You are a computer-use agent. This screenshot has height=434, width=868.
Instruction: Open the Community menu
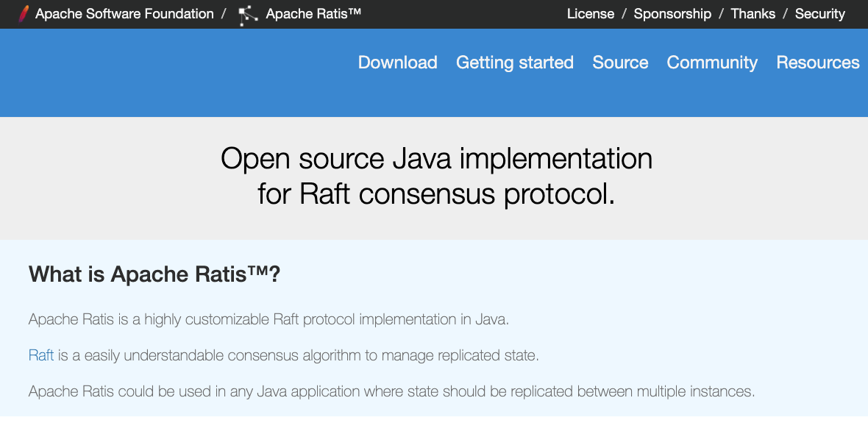712,63
